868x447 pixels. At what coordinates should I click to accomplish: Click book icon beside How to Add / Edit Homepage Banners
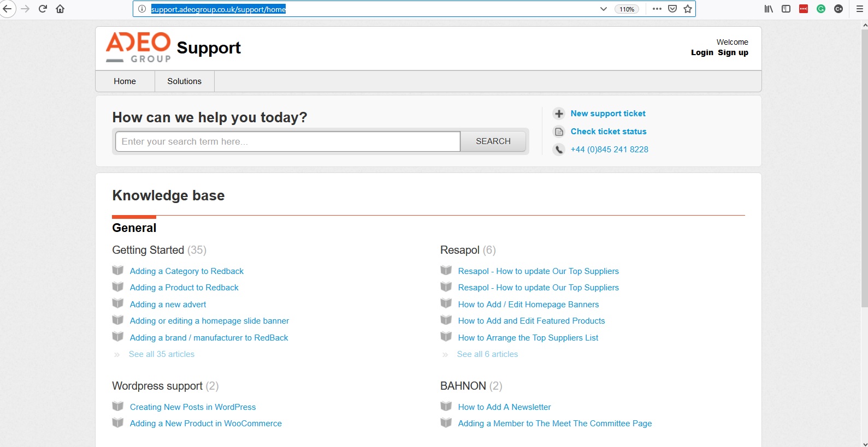click(x=446, y=303)
